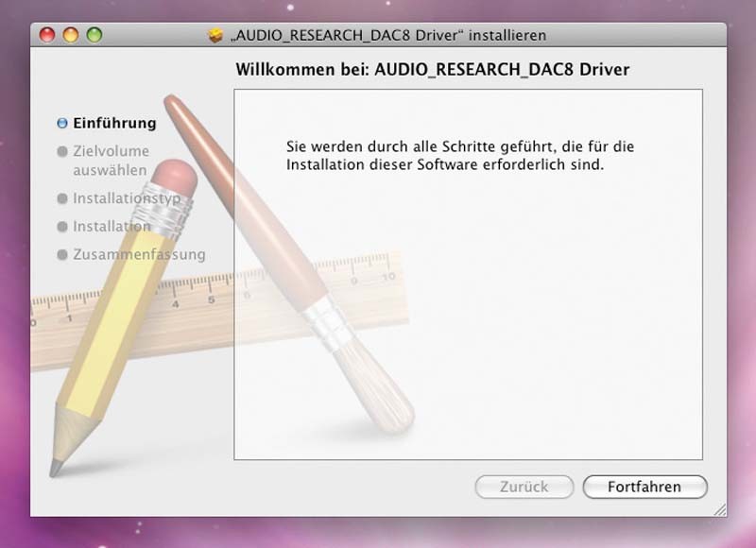Minimize the installer using the yellow button
The image size is (756, 548).
[x=71, y=35]
